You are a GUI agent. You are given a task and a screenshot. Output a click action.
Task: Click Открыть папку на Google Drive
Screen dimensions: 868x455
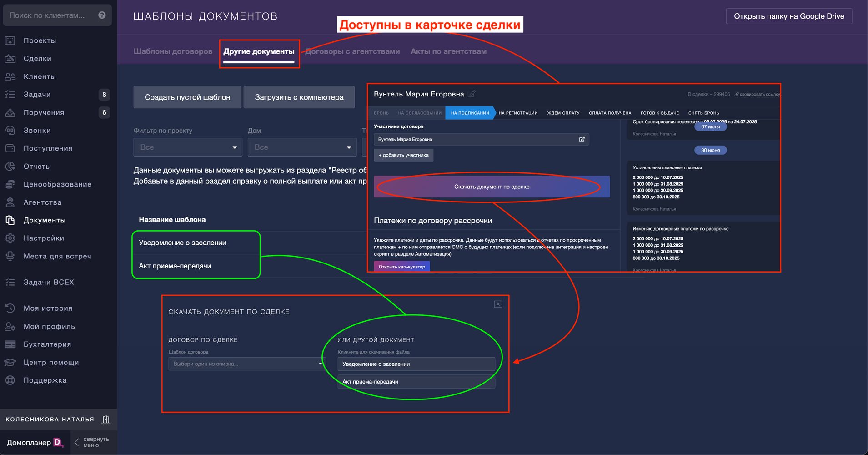click(x=789, y=16)
